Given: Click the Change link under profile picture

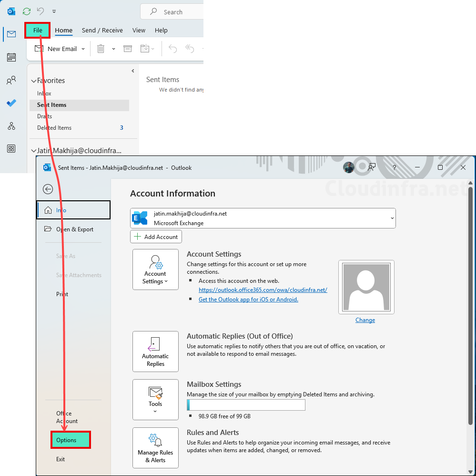Looking at the screenshot, I should [x=365, y=320].
